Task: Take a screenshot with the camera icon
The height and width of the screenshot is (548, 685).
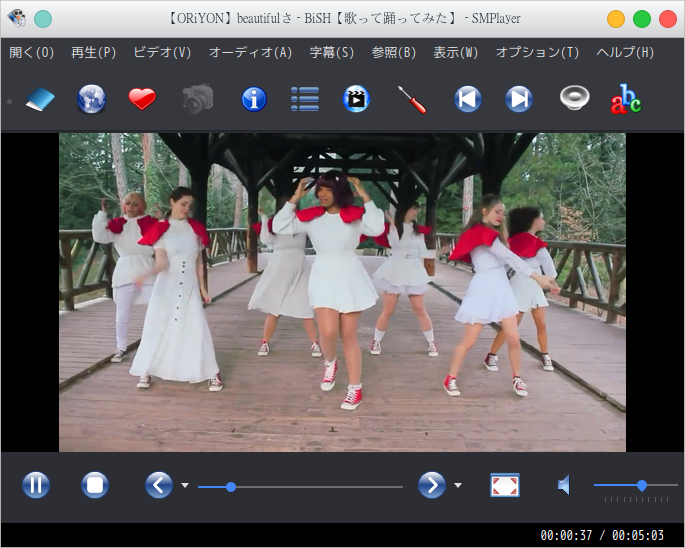Action: coord(198,99)
